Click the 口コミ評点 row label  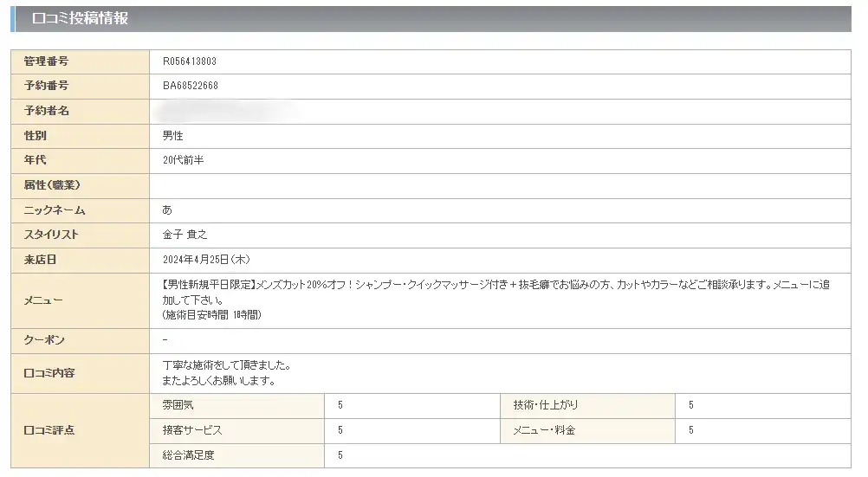click(x=49, y=430)
